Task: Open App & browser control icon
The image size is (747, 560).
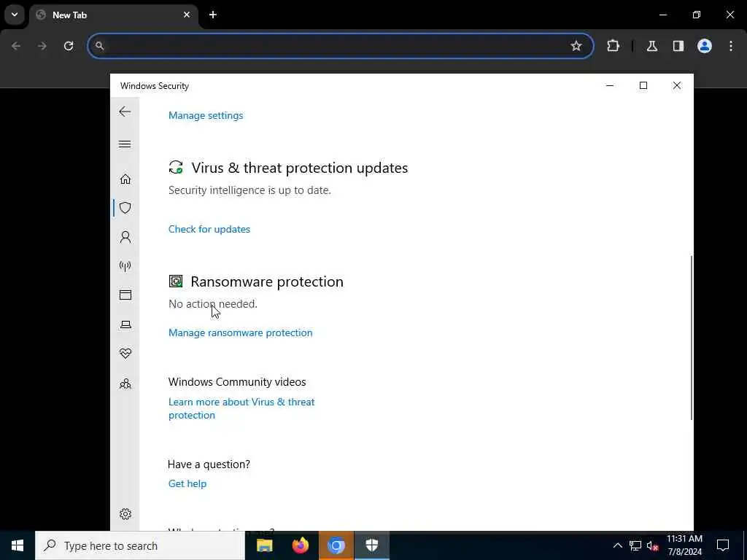Action: click(125, 295)
